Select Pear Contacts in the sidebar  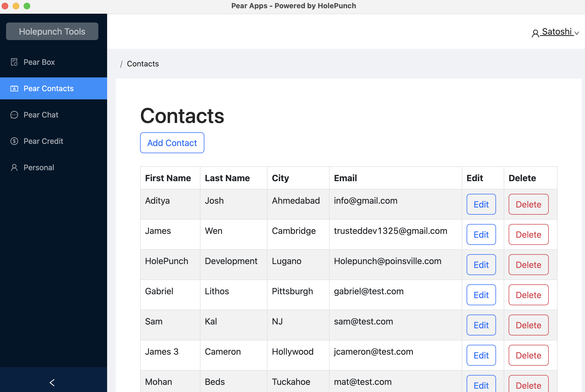point(54,88)
